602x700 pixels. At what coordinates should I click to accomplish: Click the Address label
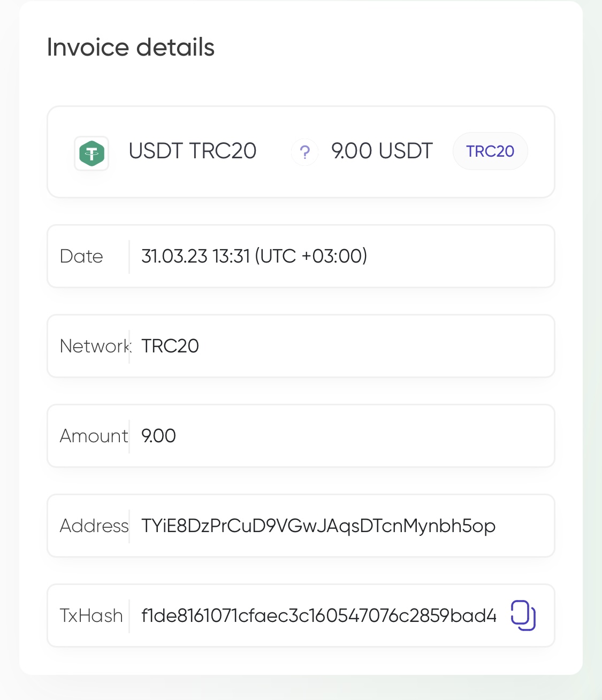point(94,526)
